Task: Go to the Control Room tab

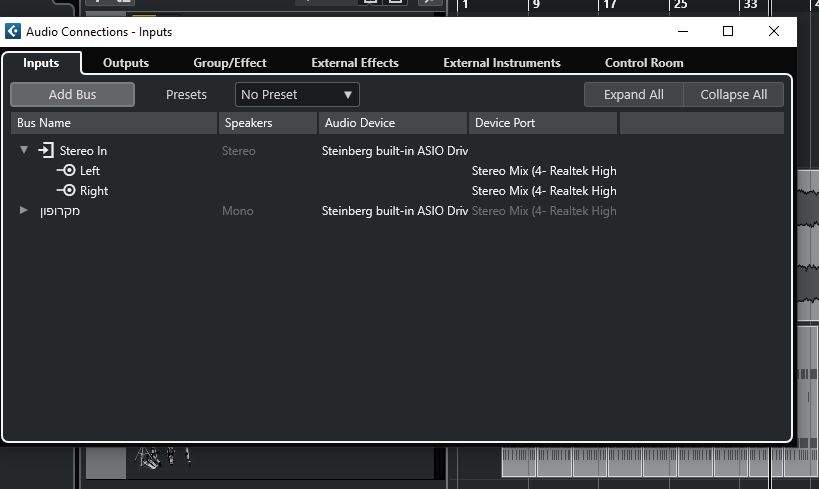Action: (644, 63)
